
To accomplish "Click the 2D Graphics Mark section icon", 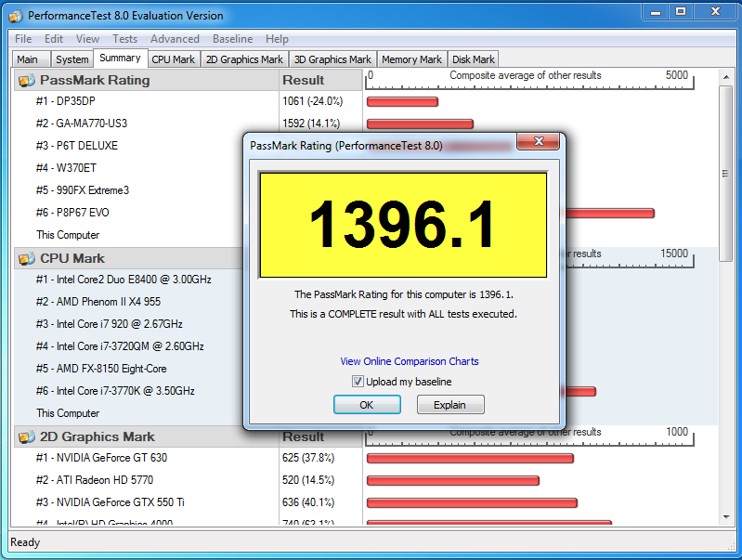I will click(x=26, y=436).
